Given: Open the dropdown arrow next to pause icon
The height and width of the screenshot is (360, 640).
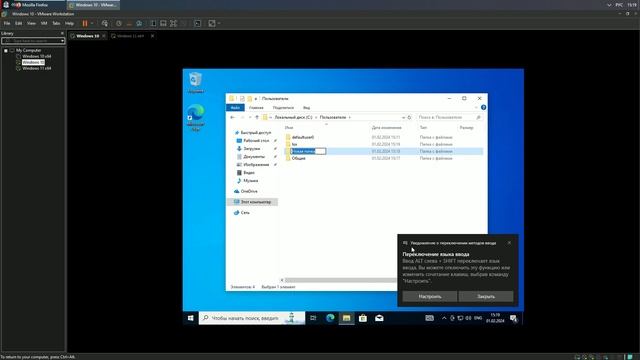Looking at the screenshot, I should [92, 24].
